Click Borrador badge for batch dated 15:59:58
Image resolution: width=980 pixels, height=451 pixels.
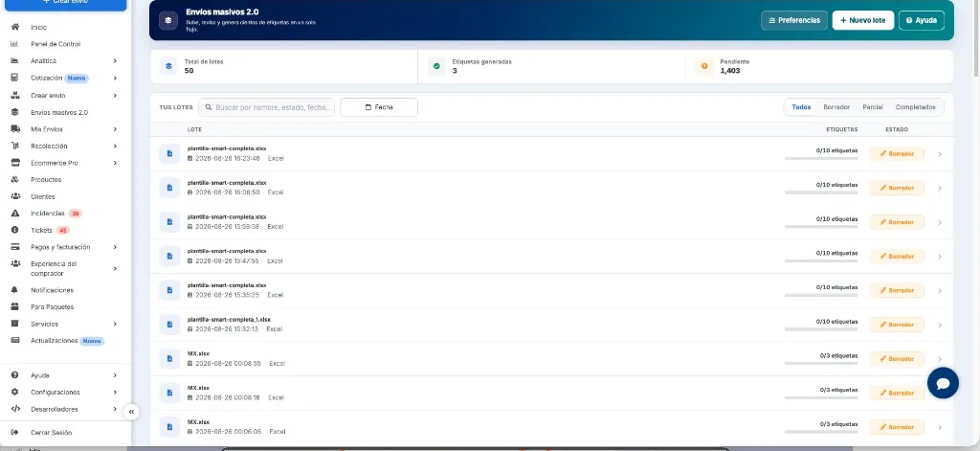897,222
